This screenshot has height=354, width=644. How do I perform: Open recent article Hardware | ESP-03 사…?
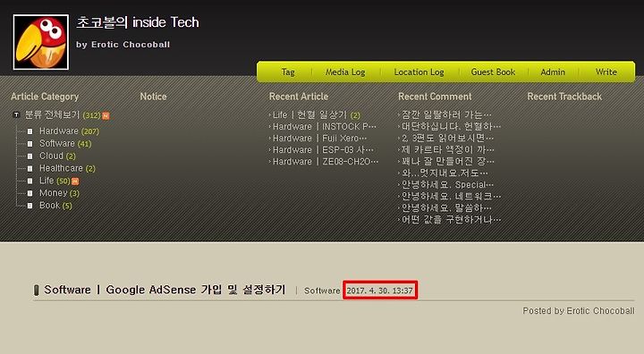[323, 149]
